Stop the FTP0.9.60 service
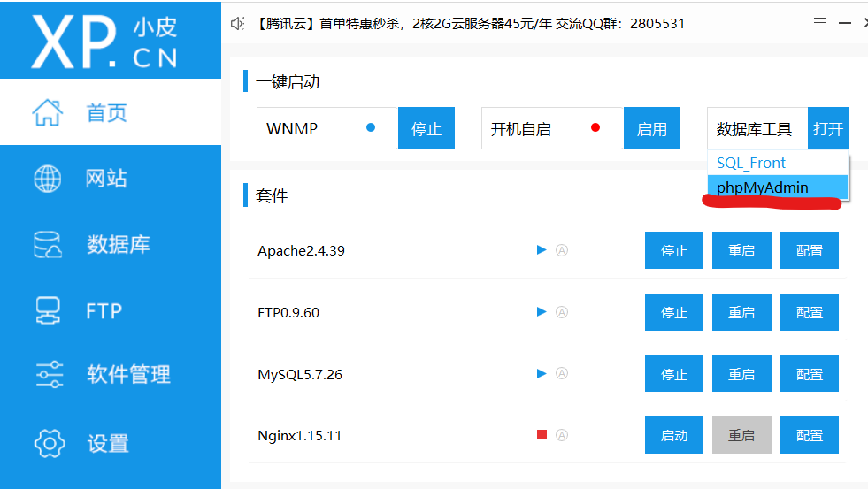The image size is (868, 489). pos(673,312)
